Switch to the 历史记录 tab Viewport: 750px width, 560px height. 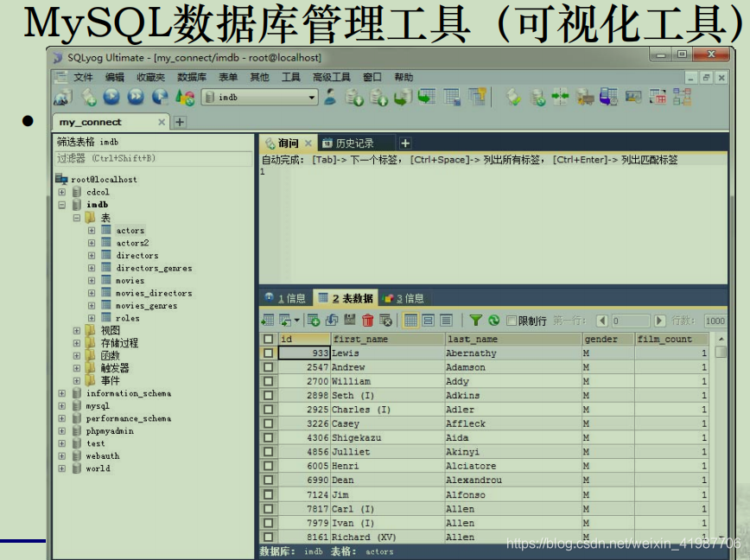click(x=354, y=143)
